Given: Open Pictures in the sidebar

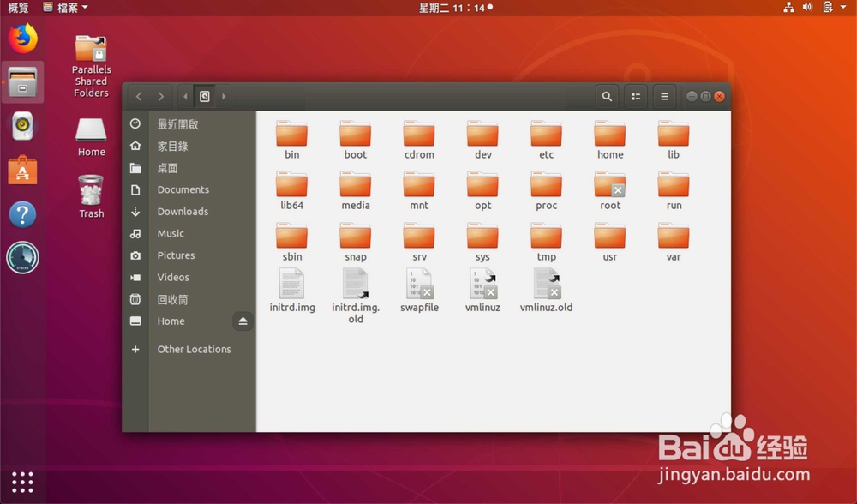Looking at the screenshot, I should click(189, 255).
